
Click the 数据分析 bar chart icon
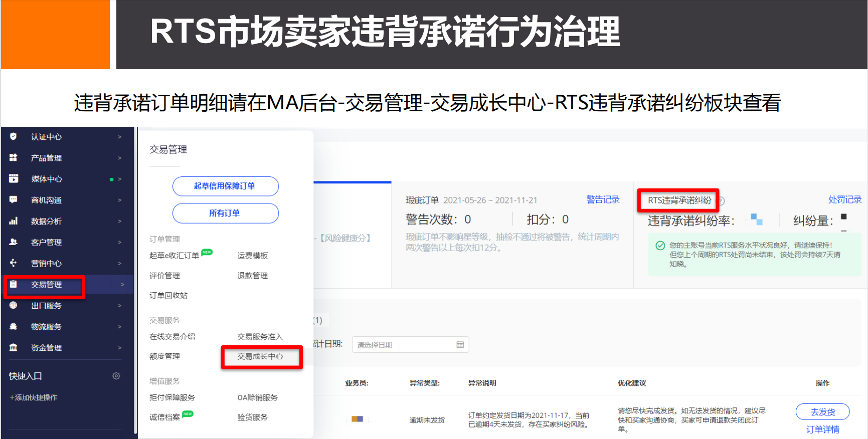coord(14,221)
